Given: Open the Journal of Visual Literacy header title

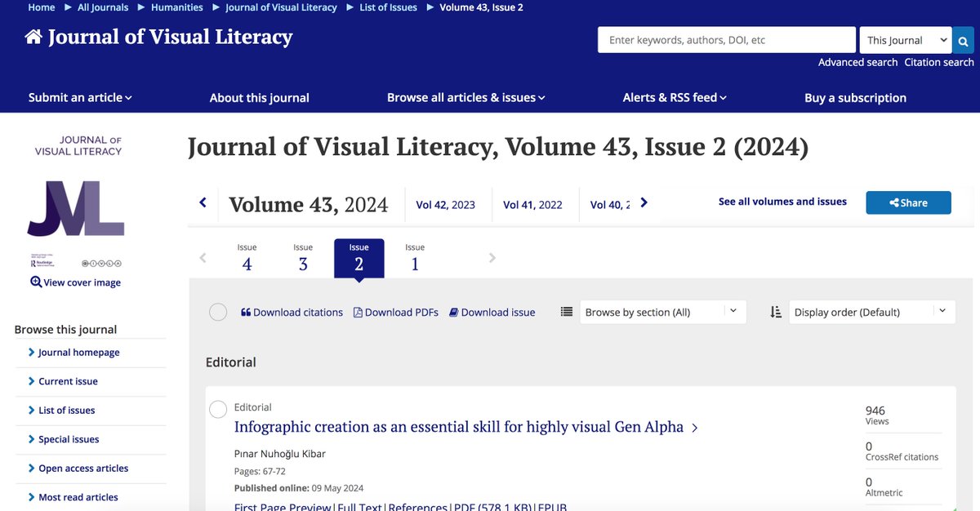Looking at the screenshot, I should coord(170,38).
